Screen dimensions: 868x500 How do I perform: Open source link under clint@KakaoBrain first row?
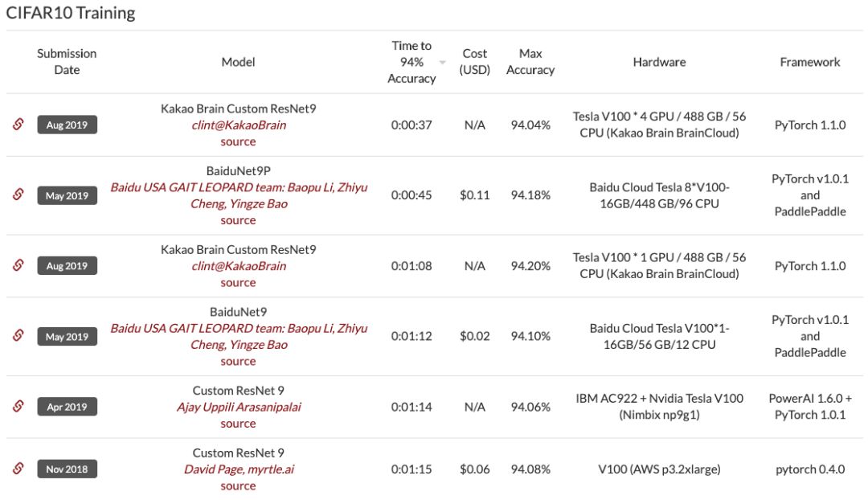click(238, 141)
